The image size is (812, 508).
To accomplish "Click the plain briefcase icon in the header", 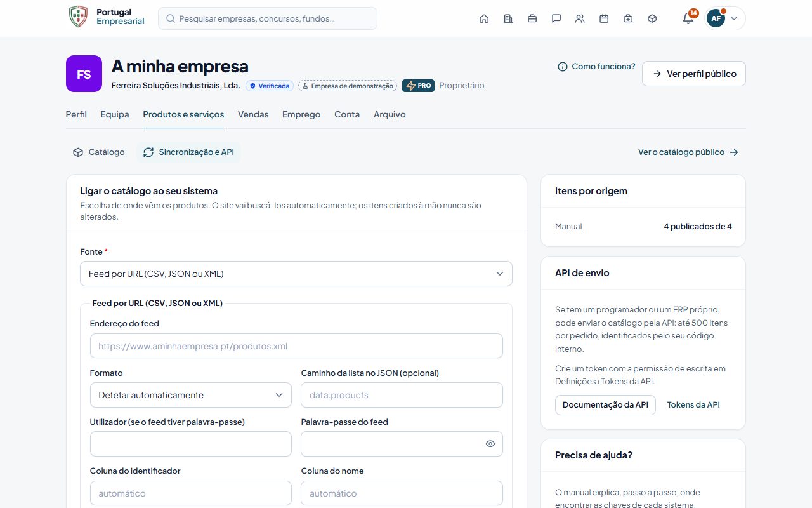I will pos(532,18).
